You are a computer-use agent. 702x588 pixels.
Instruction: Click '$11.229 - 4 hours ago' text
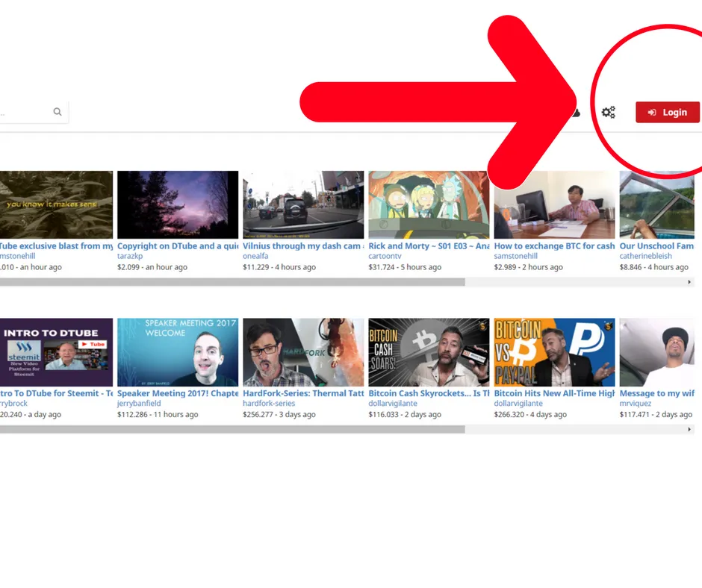coord(279,267)
